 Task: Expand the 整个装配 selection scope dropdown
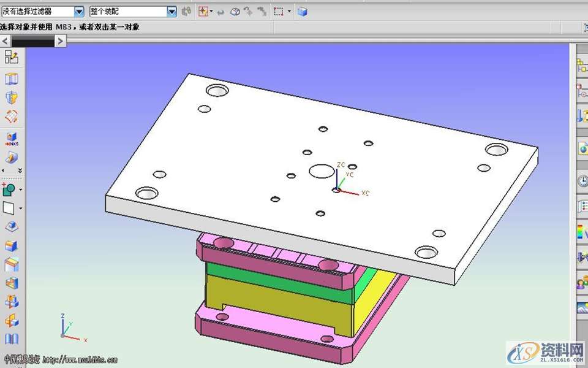[171, 12]
